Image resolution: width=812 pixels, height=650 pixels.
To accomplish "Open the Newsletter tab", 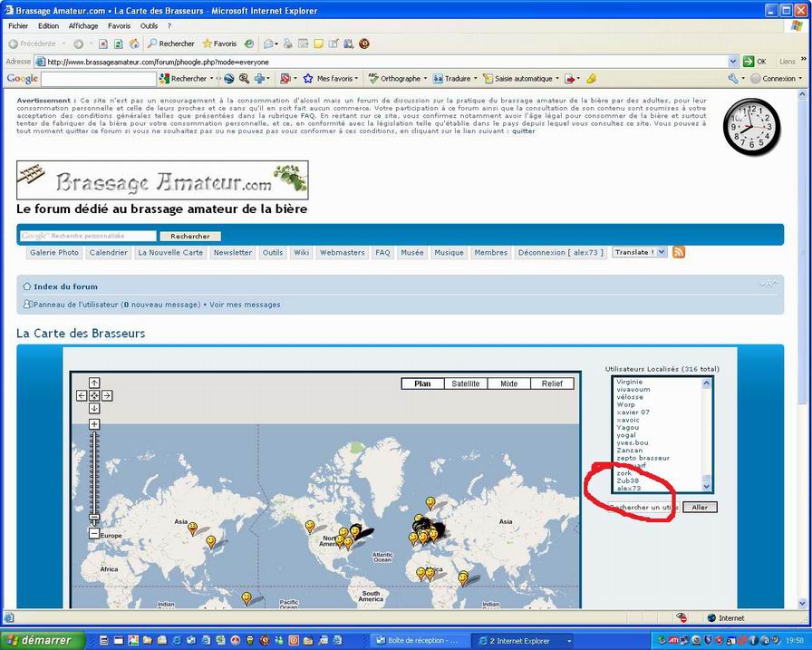I will (233, 253).
